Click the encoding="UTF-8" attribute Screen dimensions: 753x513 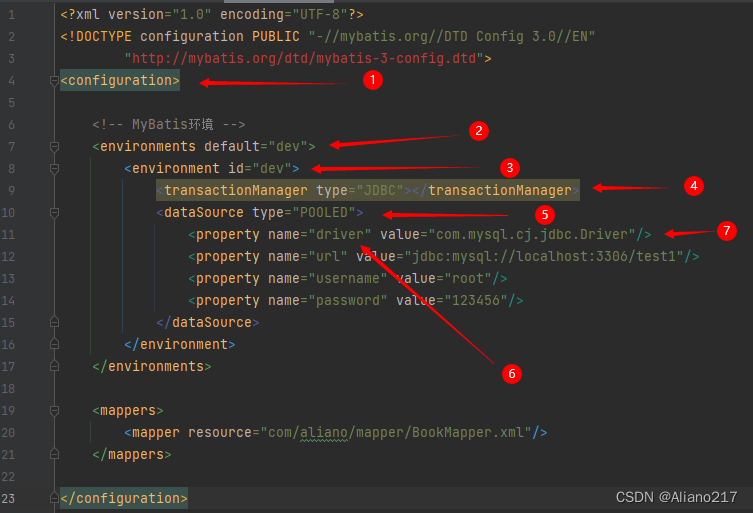pos(284,15)
